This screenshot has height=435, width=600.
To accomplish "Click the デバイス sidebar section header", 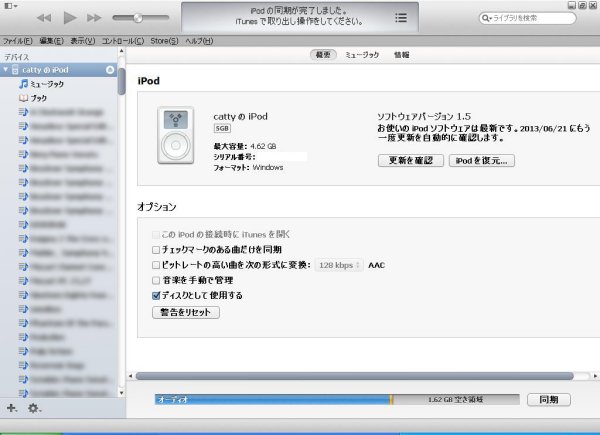I will pos(16,57).
